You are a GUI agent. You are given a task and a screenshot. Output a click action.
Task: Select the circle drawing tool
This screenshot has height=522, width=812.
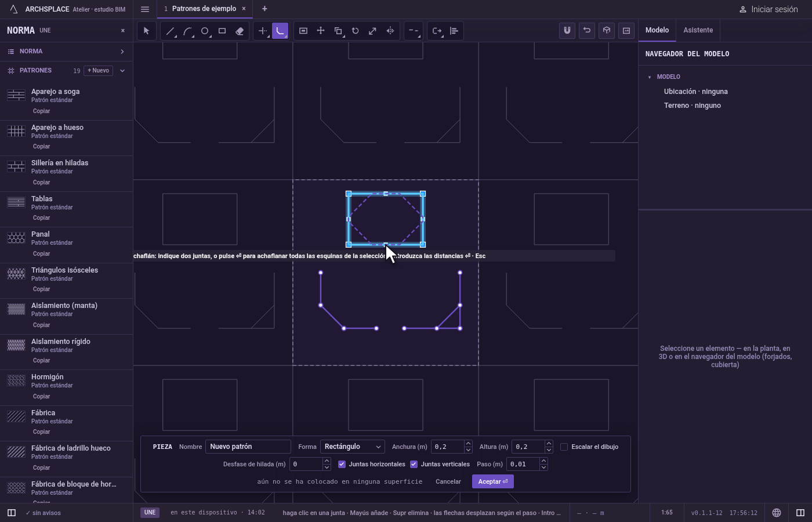[205, 31]
